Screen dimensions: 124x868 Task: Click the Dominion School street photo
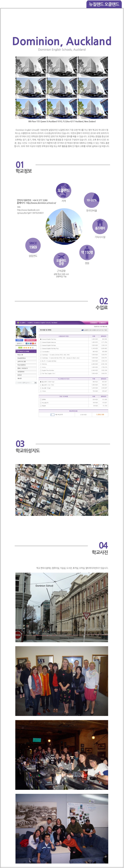[62, 608]
